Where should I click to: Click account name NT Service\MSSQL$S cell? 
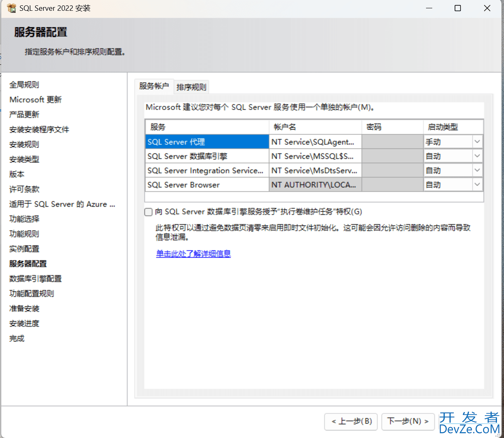click(315, 156)
